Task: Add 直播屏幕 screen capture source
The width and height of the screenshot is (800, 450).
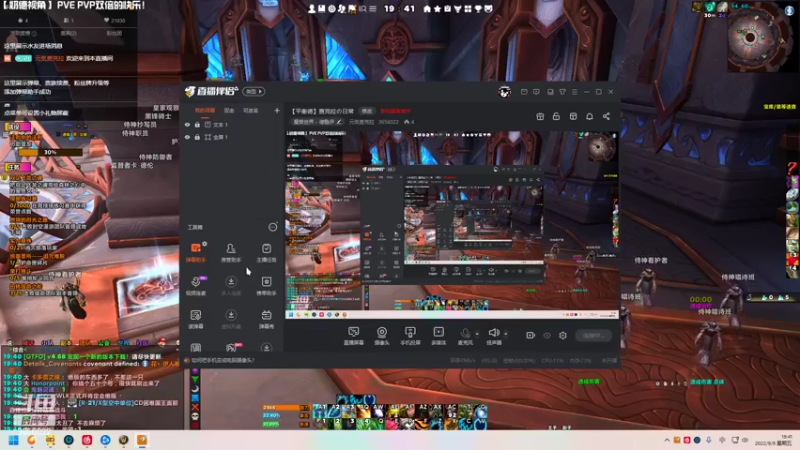Action: 354,336
